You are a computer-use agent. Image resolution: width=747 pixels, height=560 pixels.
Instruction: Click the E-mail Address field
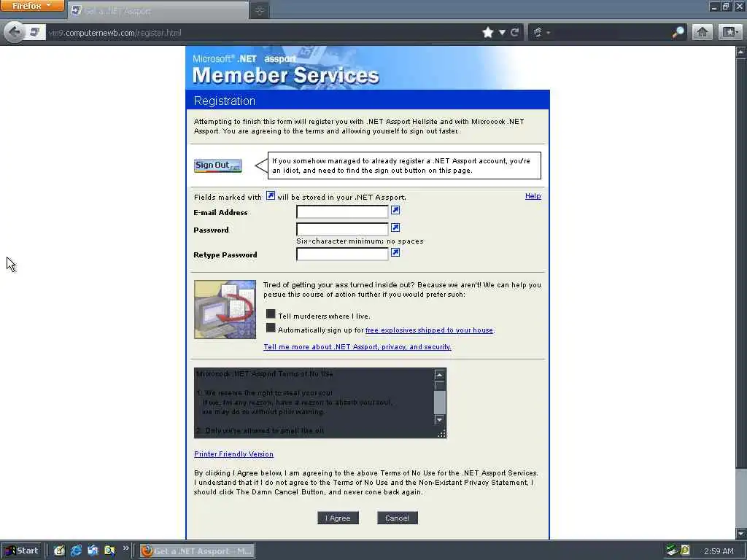click(x=342, y=211)
